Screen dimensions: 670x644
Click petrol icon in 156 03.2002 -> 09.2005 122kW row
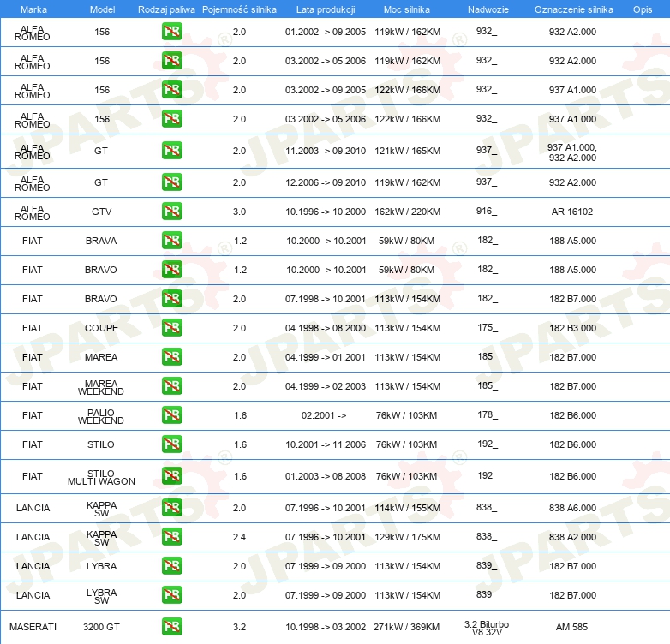pos(171,90)
